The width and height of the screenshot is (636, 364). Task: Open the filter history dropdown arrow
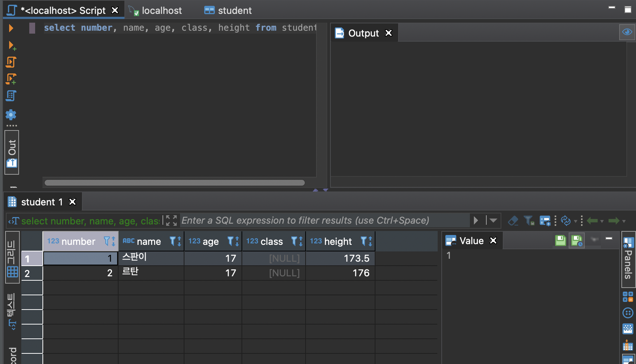pos(493,220)
